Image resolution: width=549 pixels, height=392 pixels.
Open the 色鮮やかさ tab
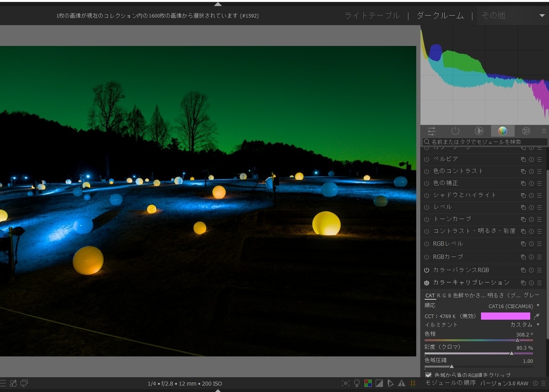coord(469,295)
